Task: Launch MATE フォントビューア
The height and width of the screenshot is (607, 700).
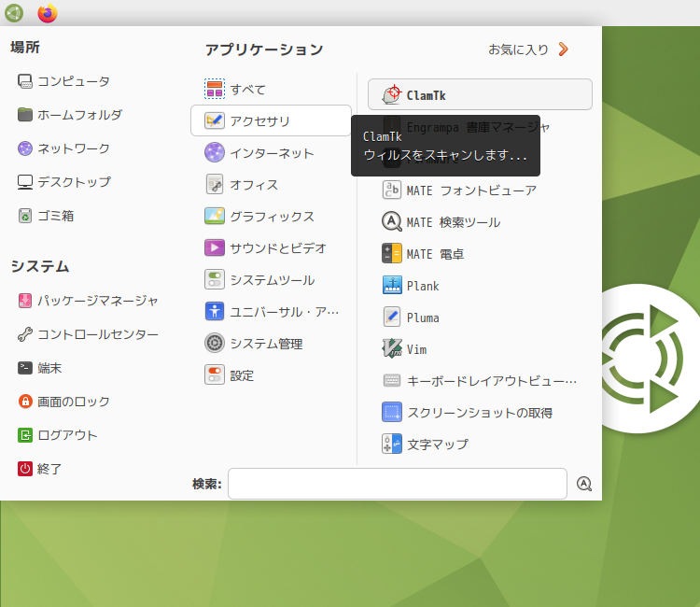Action: point(480,191)
